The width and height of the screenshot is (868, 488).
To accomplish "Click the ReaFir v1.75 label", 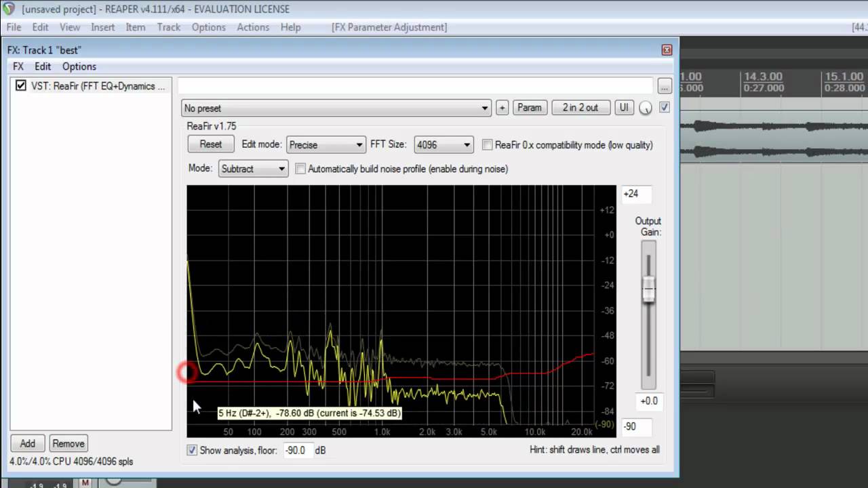I will click(212, 126).
